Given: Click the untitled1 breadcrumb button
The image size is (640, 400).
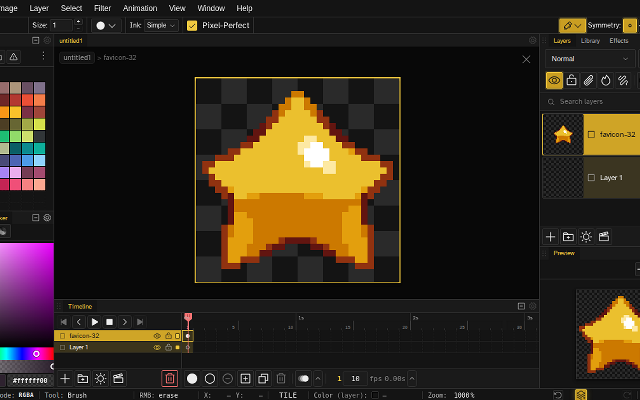Looking at the screenshot, I should [x=77, y=58].
